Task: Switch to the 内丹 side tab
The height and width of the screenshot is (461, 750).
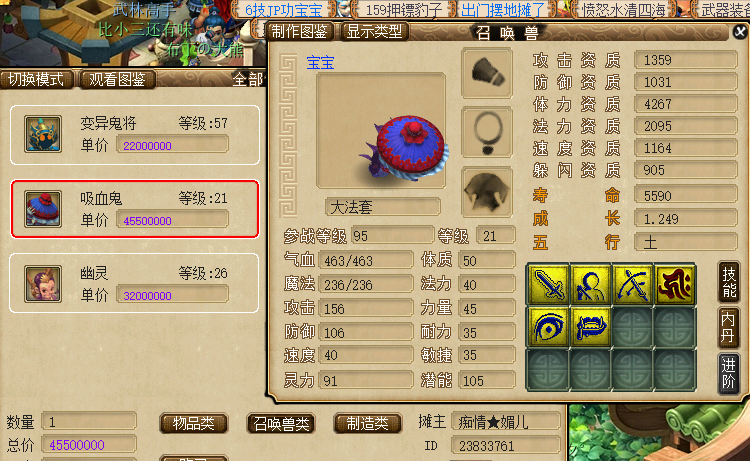Action: 728,328
